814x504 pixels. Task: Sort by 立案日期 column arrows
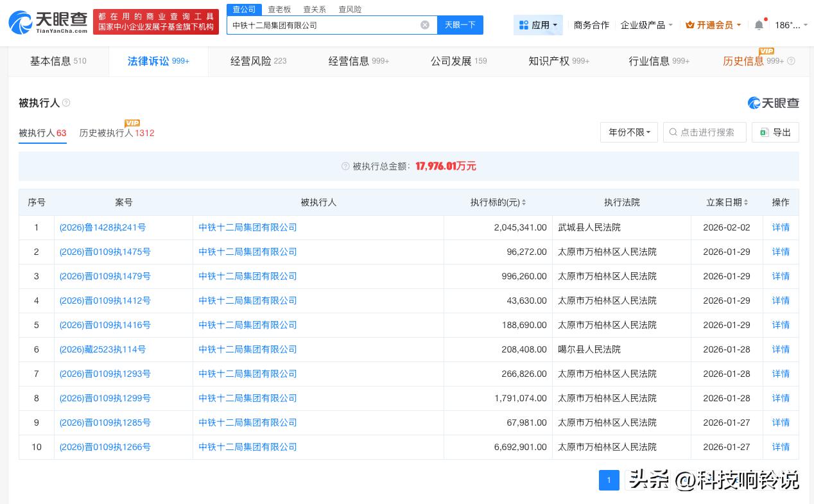pyautogui.click(x=746, y=203)
